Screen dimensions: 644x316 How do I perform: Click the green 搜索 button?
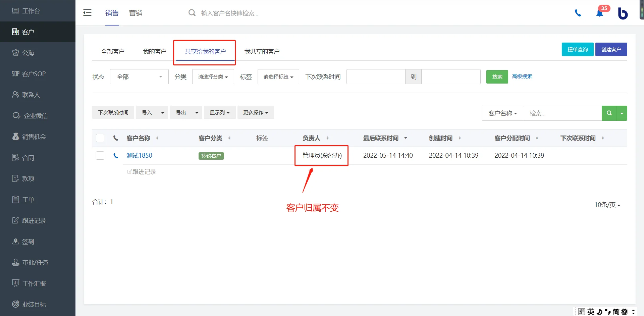coord(497,77)
